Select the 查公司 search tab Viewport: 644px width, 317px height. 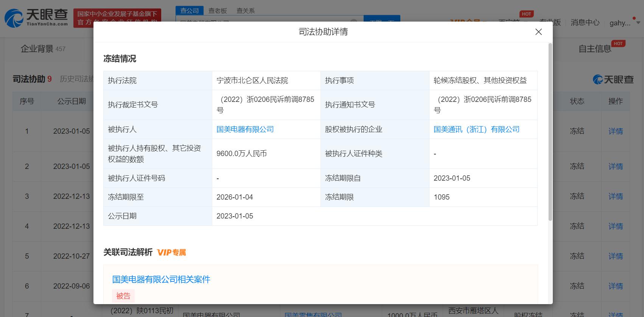click(x=190, y=11)
